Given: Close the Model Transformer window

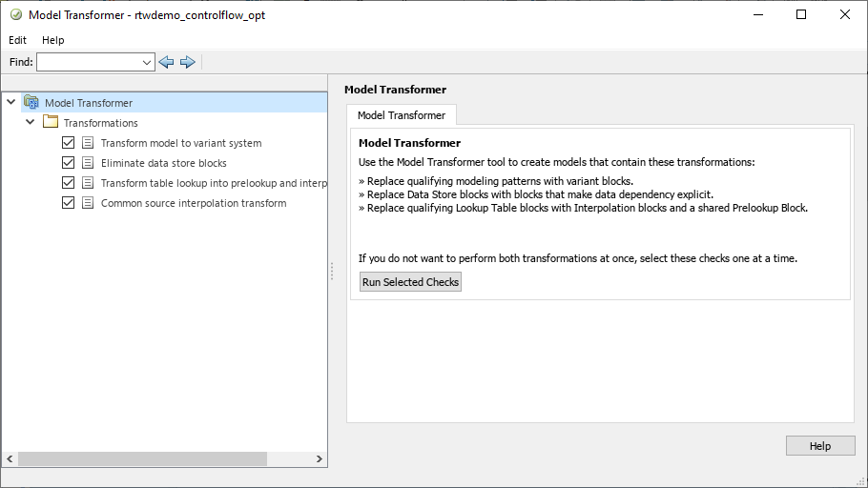Looking at the screenshot, I should click(845, 14).
